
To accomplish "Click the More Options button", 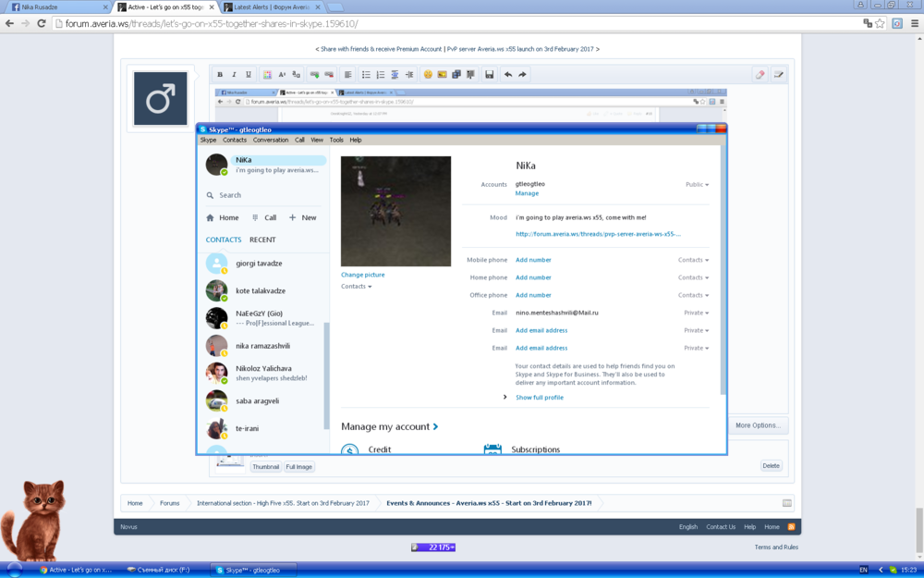I will [758, 425].
